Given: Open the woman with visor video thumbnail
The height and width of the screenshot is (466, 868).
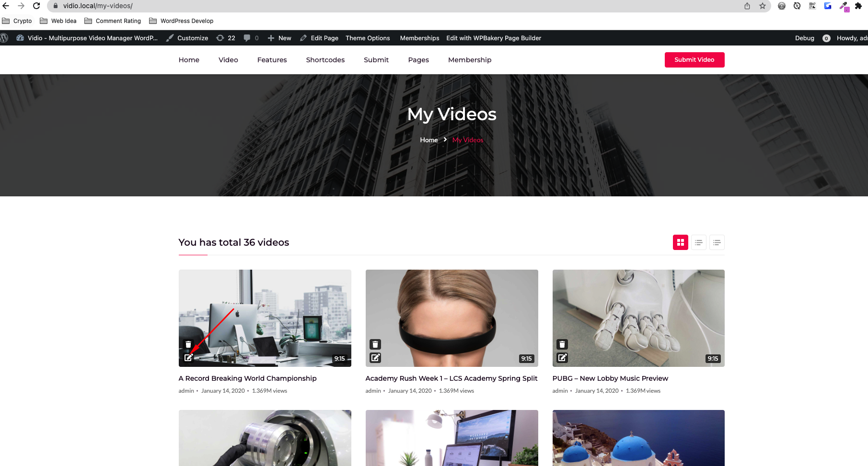Looking at the screenshot, I should coord(452,318).
